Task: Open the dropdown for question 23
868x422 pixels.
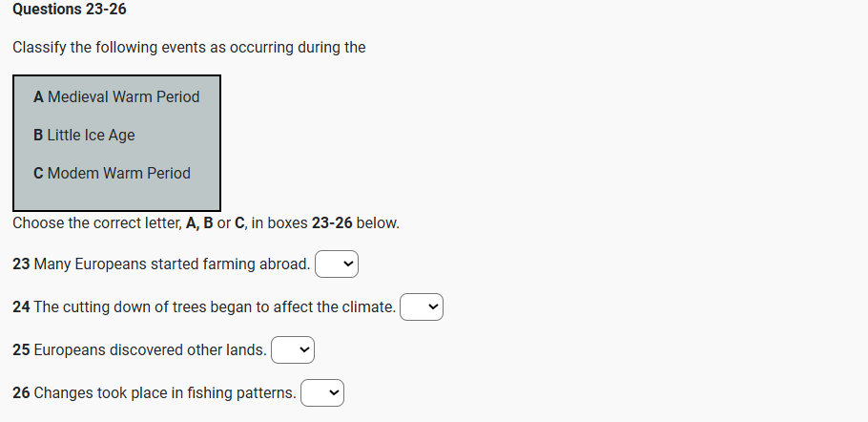Action: (337, 264)
